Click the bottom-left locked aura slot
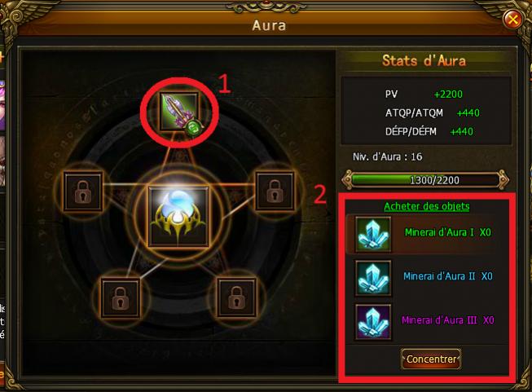532x392 pixels. pyautogui.click(x=121, y=297)
